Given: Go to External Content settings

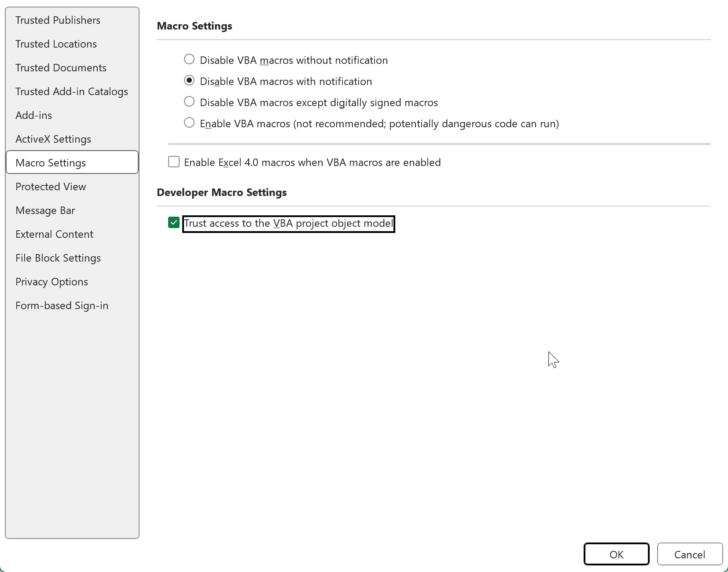Looking at the screenshot, I should 54,234.
